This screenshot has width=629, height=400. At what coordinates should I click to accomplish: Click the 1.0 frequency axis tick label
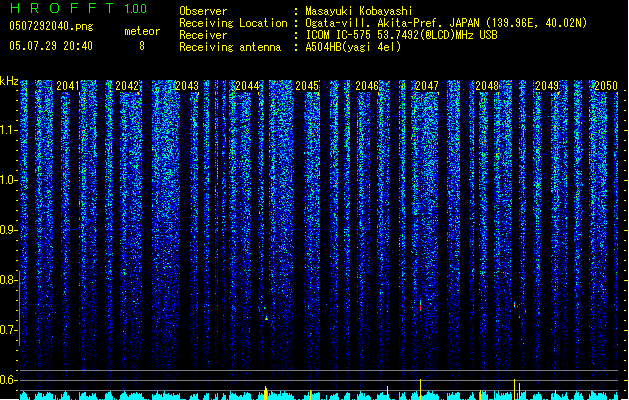pos(8,180)
